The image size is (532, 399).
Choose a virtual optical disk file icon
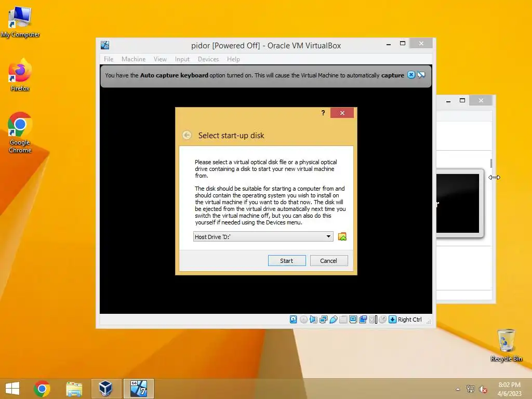point(342,236)
